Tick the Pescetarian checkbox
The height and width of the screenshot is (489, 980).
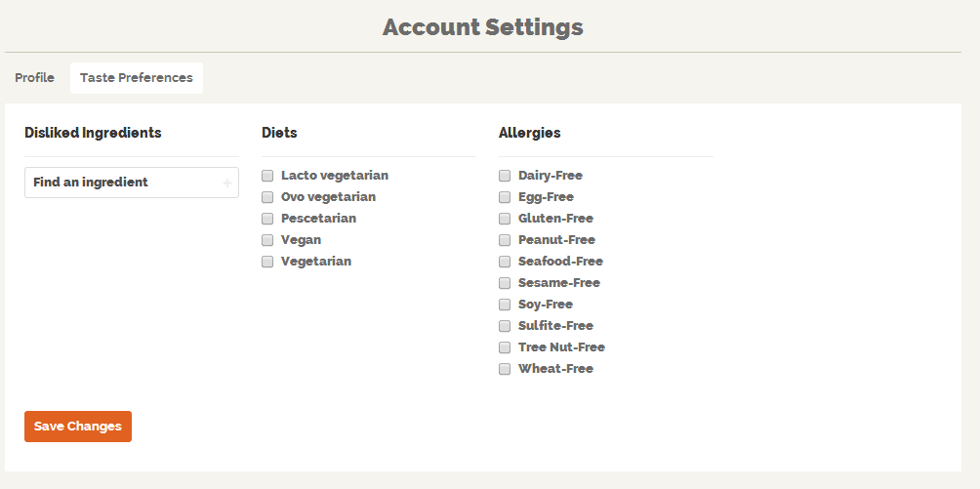[267, 219]
